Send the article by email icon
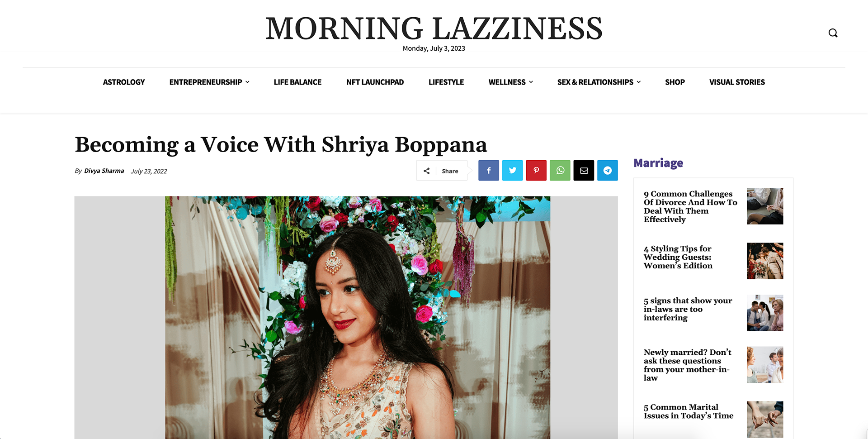Image resolution: width=868 pixels, height=439 pixels. click(x=584, y=171)
